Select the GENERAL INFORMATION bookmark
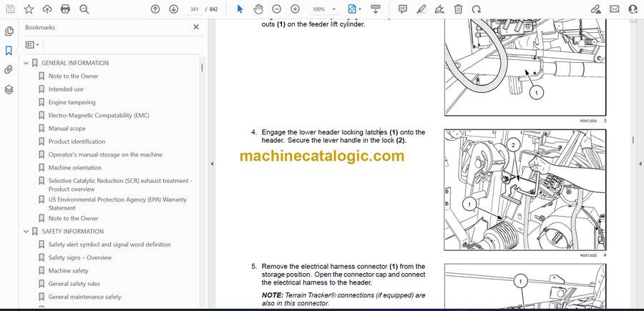This screenshot has width=644, height=311. point(75,63)
